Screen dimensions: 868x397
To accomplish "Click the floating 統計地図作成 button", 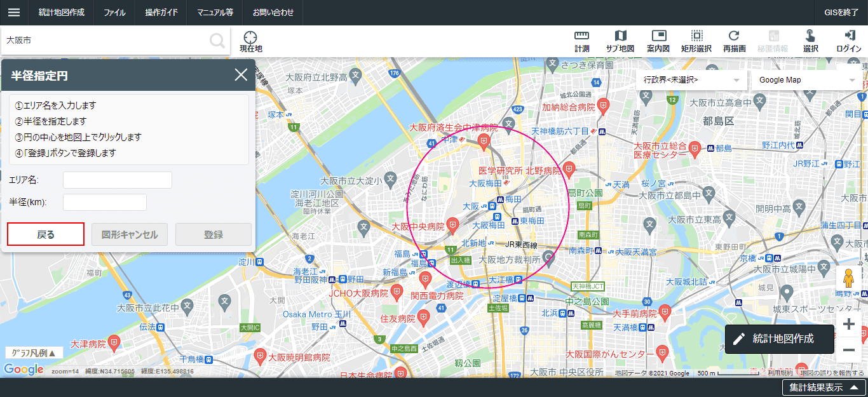I will click(780, 339).
